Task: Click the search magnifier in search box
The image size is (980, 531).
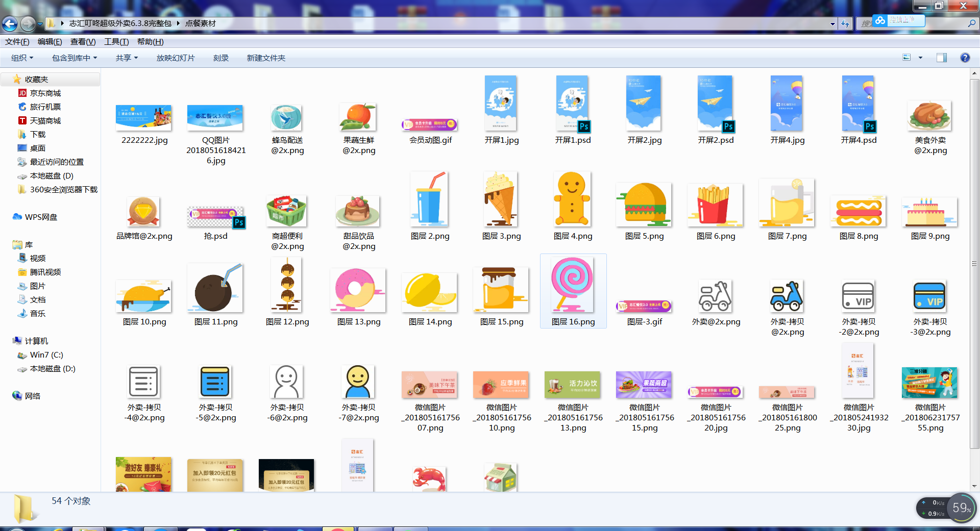Action: (972, 23)
